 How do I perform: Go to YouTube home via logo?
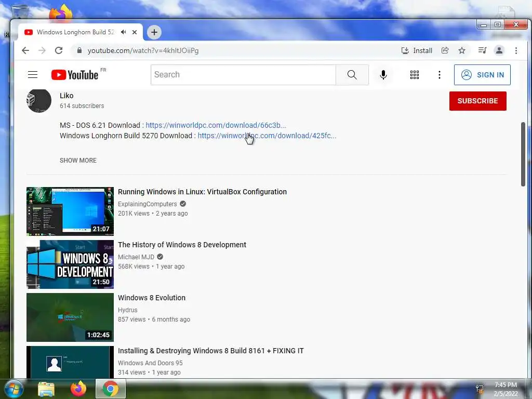point(75,75)
